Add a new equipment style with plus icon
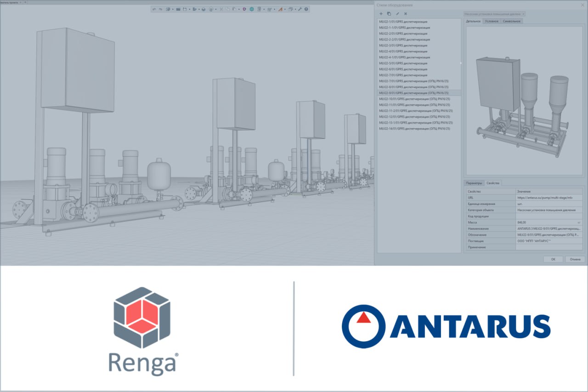588x392 pixels. 381,14
